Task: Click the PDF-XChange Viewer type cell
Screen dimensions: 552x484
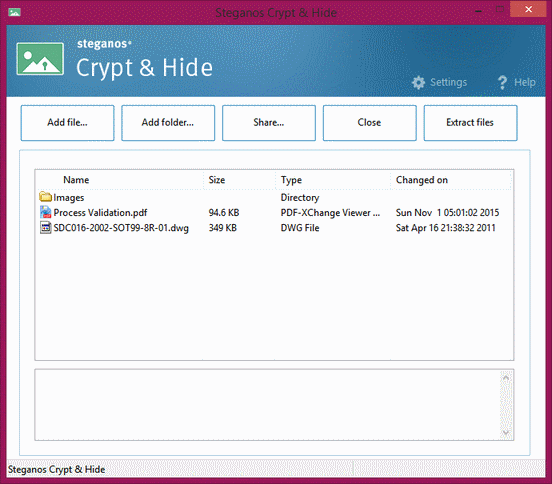Action: (330, 213)
